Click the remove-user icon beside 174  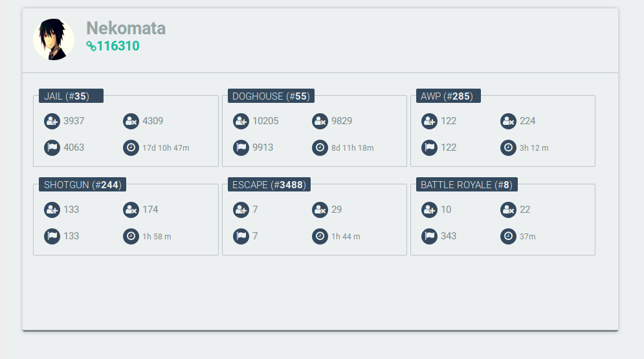point(131,210)
